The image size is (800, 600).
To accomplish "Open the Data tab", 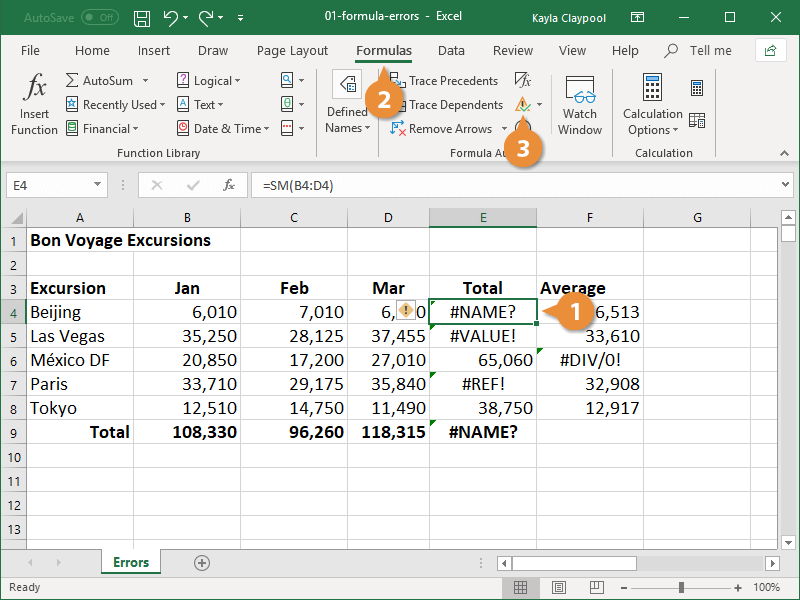I will [x=452, y=51].
